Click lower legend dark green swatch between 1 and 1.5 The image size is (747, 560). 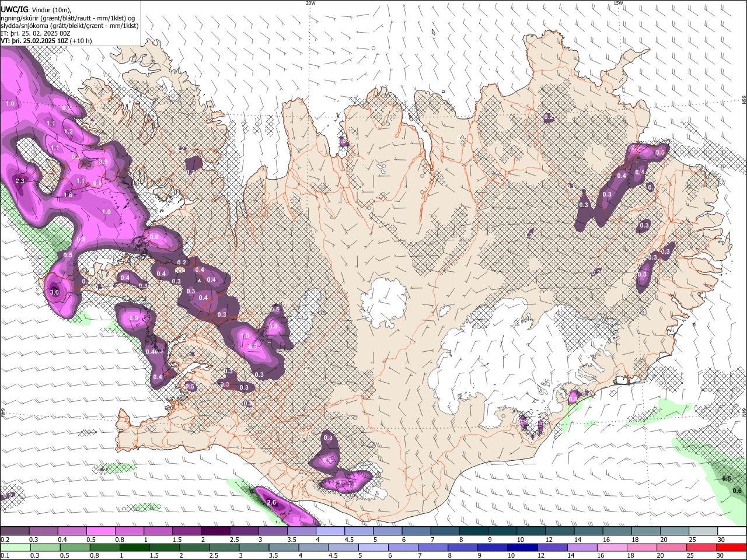tap(135, 548)
